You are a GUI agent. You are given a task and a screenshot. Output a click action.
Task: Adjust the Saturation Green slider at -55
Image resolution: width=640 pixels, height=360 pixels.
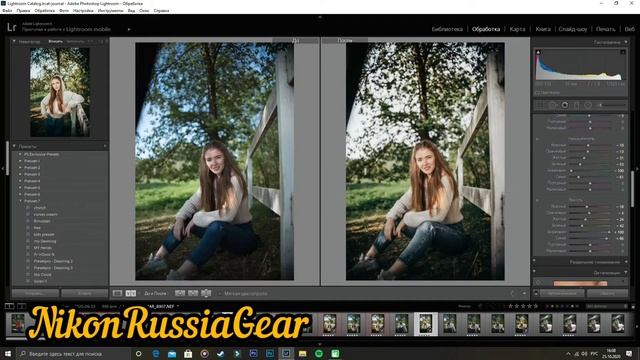(x=580, y=164)
